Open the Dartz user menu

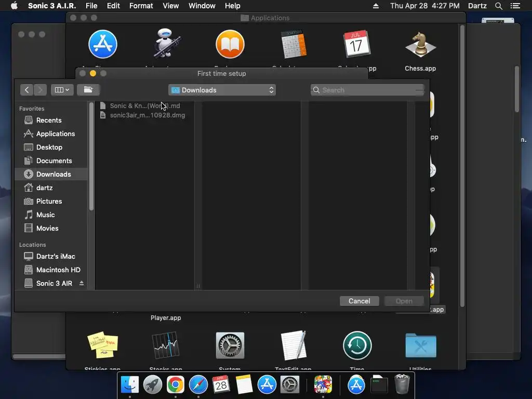(477, 6)
